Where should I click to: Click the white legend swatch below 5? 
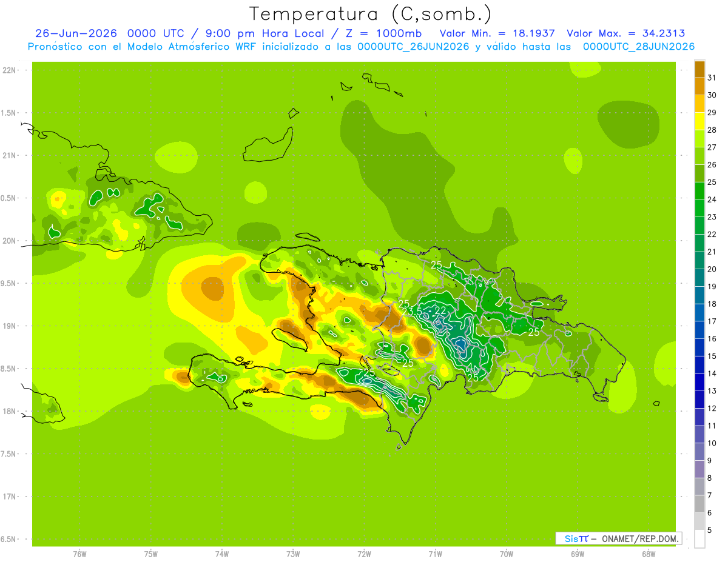[x=699, y=538]
